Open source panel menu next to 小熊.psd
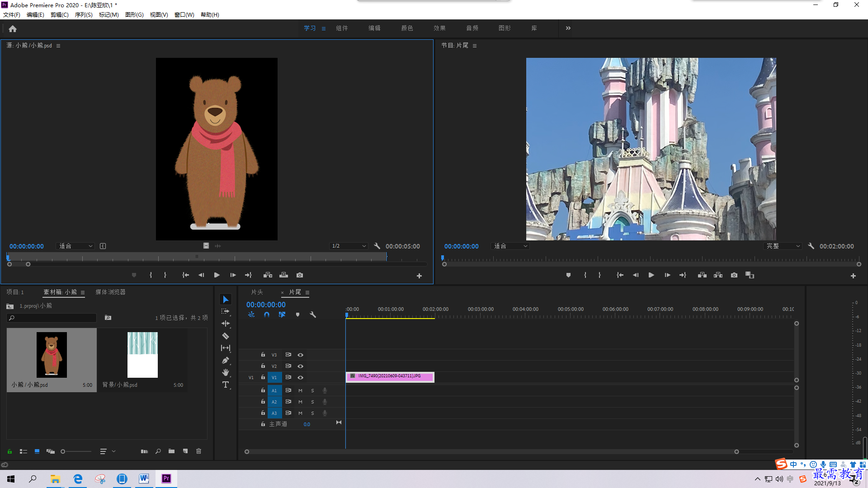 point(58,46)
